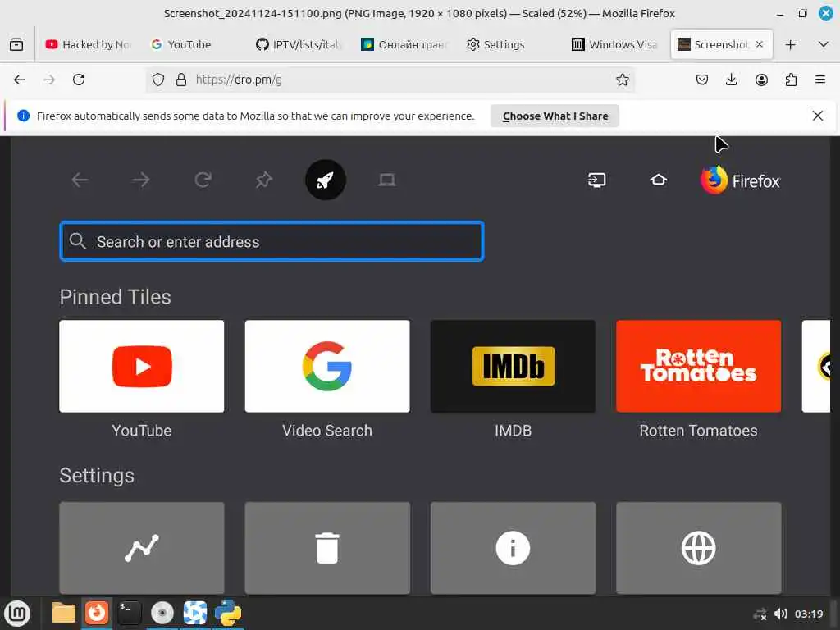Screen dimensions: 840x630
Task: Toggle the turbo mode rocket button
Action: coord(326,180)
